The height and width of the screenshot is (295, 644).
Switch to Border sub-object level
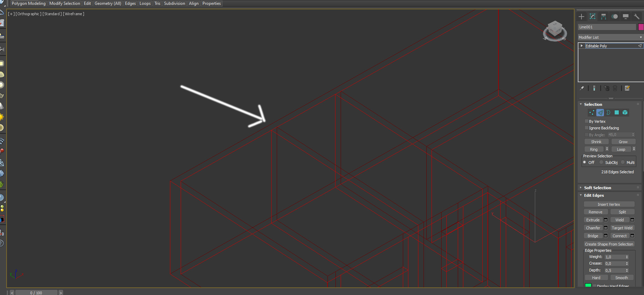[x=608, y=112]
